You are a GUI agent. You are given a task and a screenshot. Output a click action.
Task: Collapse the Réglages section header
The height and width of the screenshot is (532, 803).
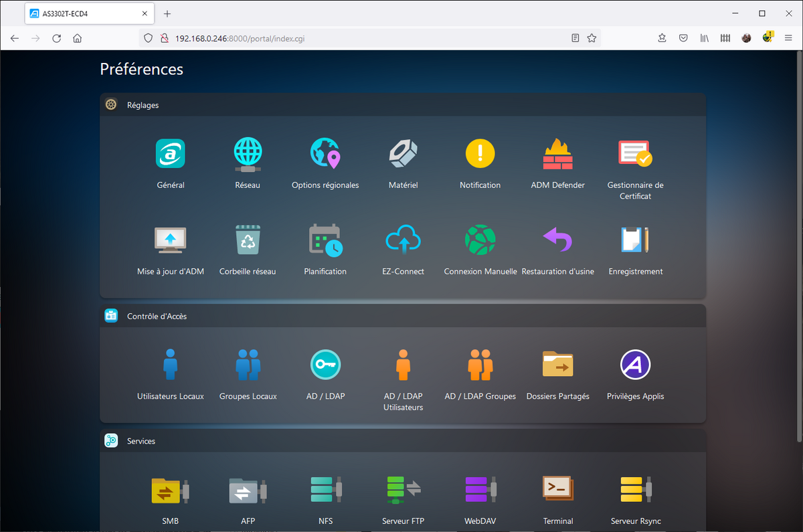click(x=403, y=105)
